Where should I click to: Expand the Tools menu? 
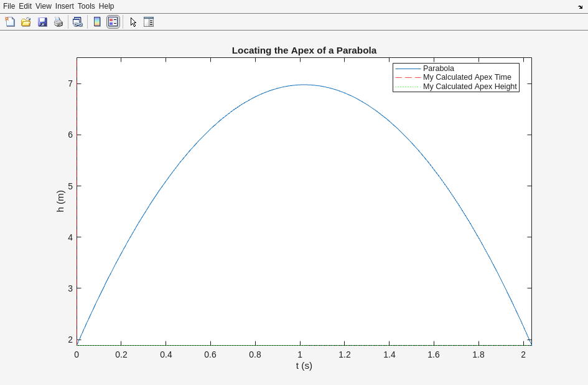(86, 6)
